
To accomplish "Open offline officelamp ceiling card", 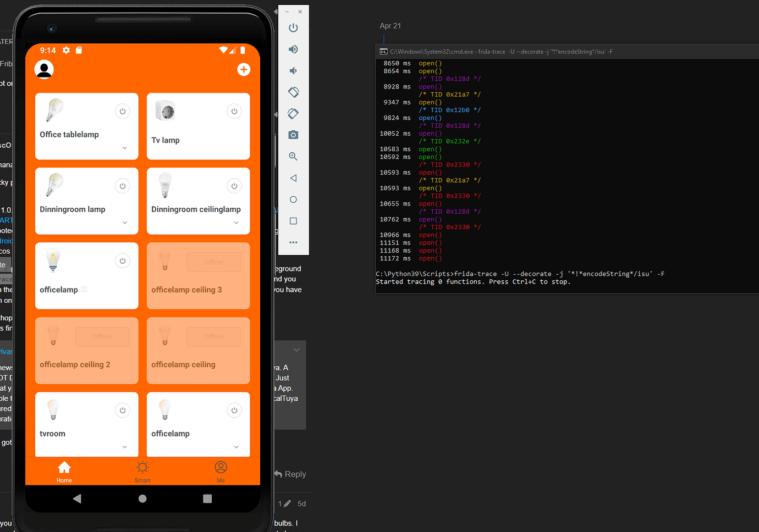I will (198, 351).
